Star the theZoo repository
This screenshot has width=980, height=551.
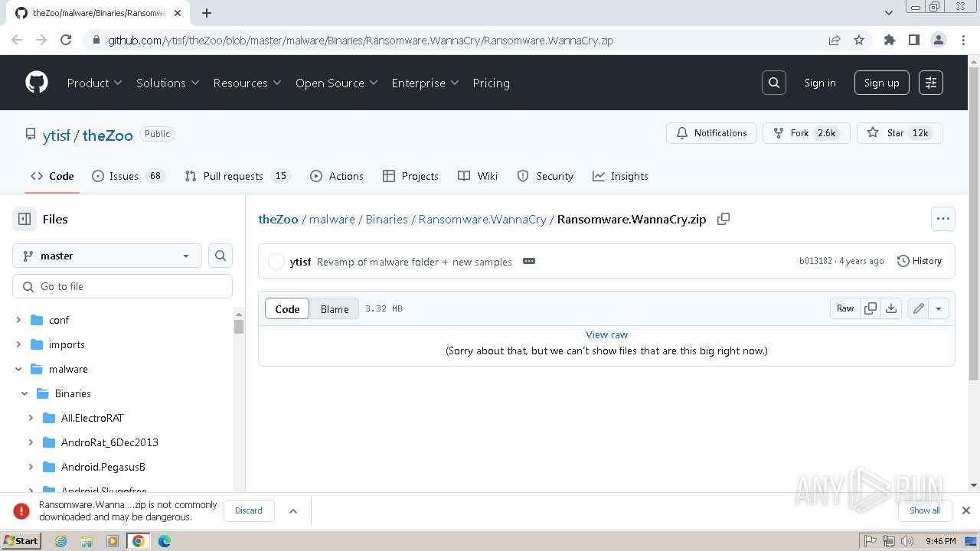pyautogui.click(x=900, y=133)
